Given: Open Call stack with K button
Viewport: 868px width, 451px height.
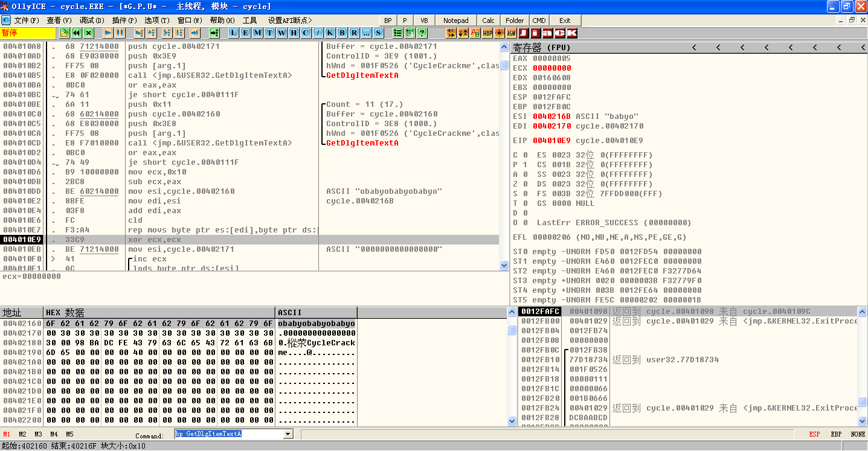Looking at the screenshot, I should 330,33.
